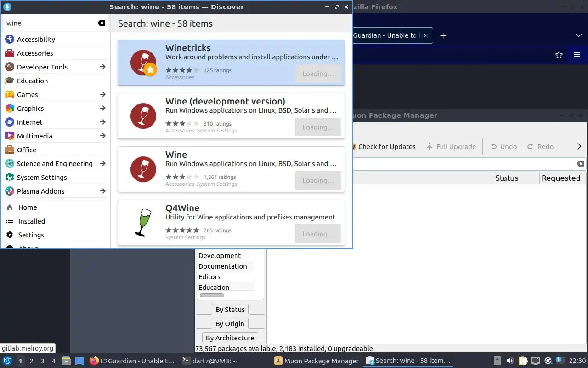Image resolution: width=588 pixels, height=368 pixels.
Task: Select Education in Muon category list
Action: point(225,287)
